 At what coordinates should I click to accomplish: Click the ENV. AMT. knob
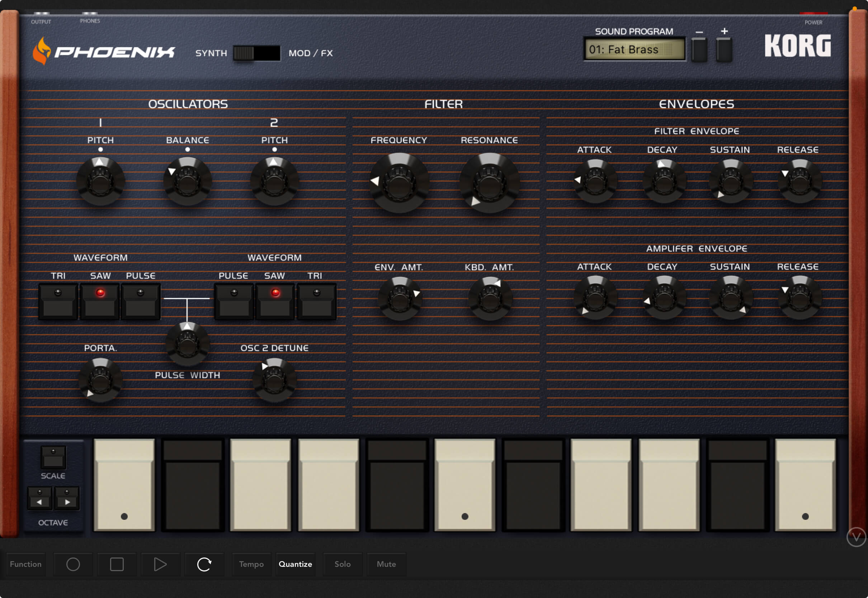click(400, 299)
